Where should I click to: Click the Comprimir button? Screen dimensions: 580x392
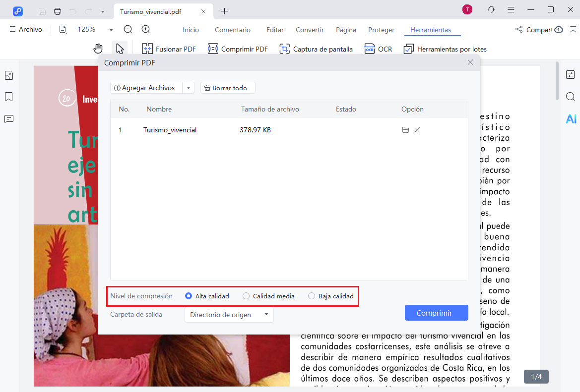(x=437, y=313)
